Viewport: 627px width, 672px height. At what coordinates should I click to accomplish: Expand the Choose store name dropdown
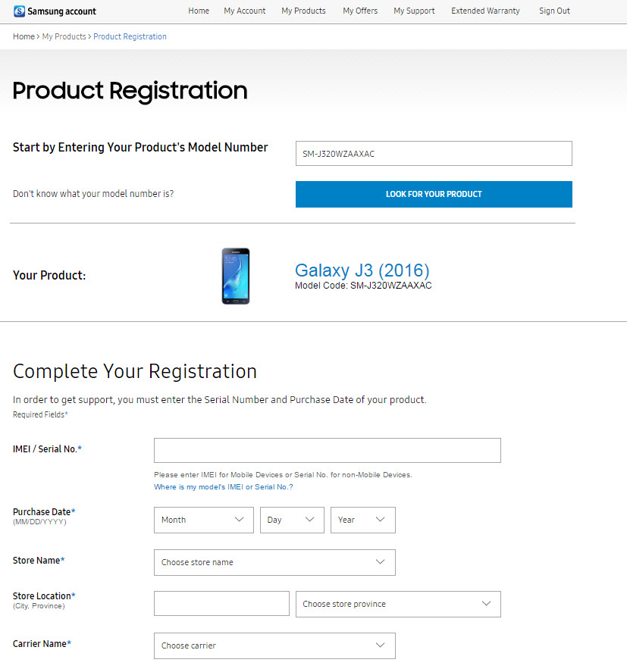click(274, 562)
